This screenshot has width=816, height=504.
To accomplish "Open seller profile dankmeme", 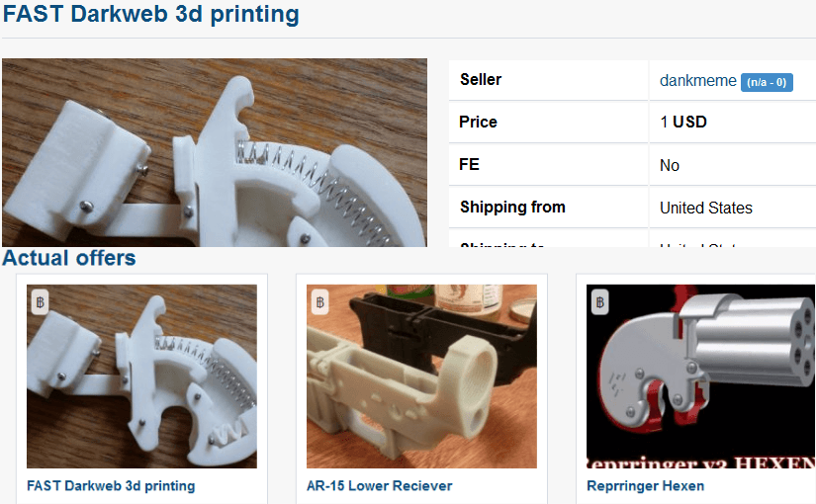I will (698, 81).
